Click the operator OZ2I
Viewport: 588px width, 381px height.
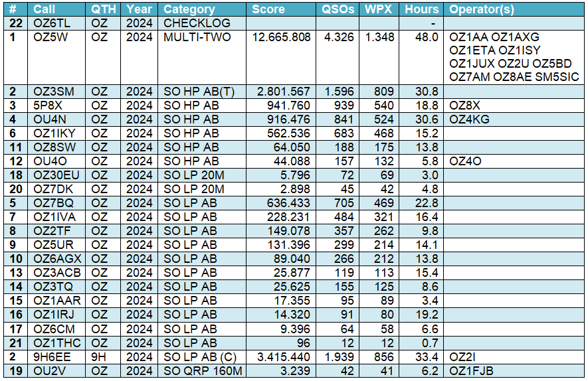coord(462,356)
